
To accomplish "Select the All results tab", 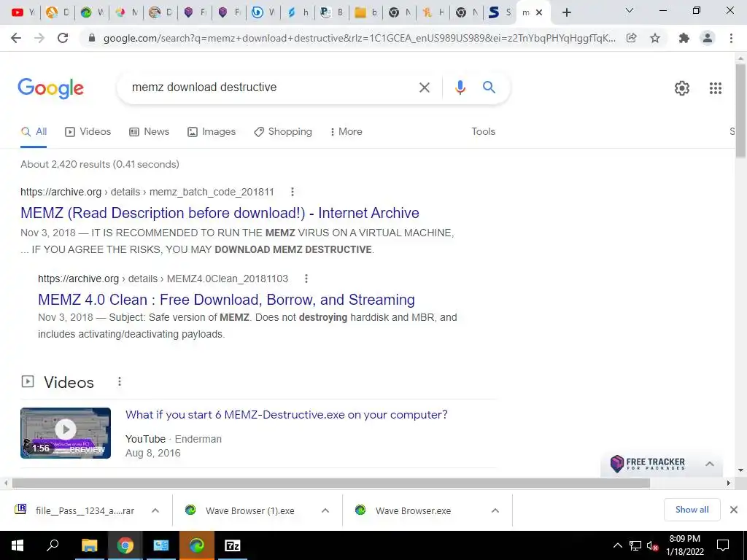I will point(34,132).
